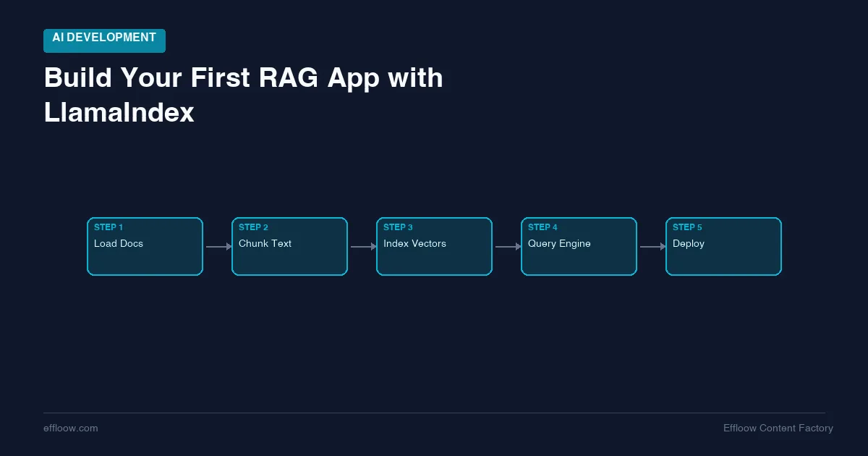Click the STEP 1 label
This screenshot has height=456, width=868.
(x=109, y=227)
